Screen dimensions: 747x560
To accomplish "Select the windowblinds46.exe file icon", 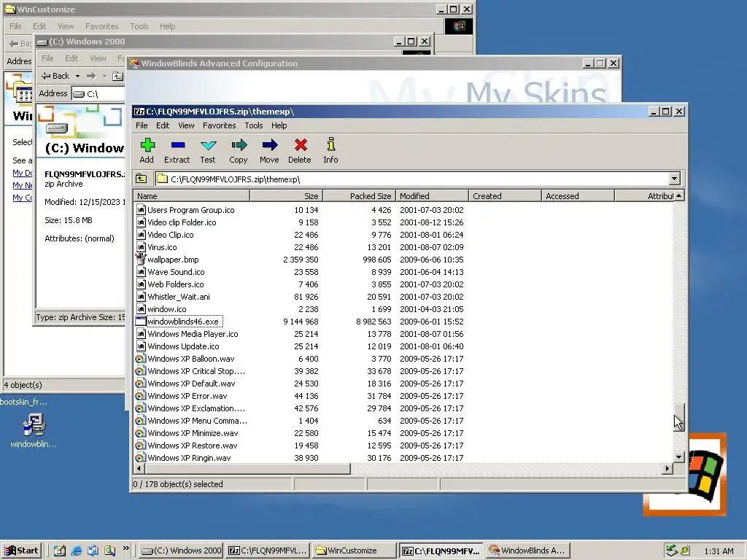I will tap(141, 322).
